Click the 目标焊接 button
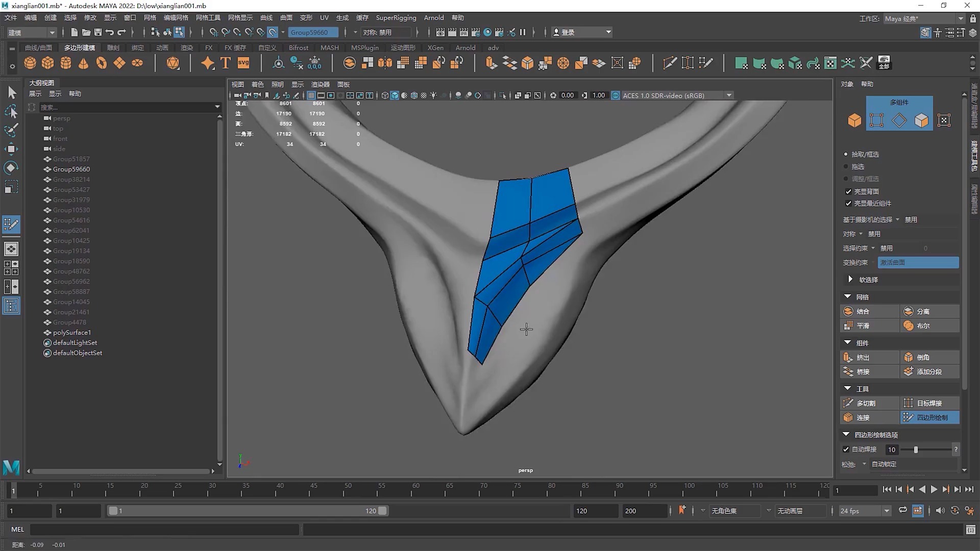The image size is (980, 551). tap(929, 403)
